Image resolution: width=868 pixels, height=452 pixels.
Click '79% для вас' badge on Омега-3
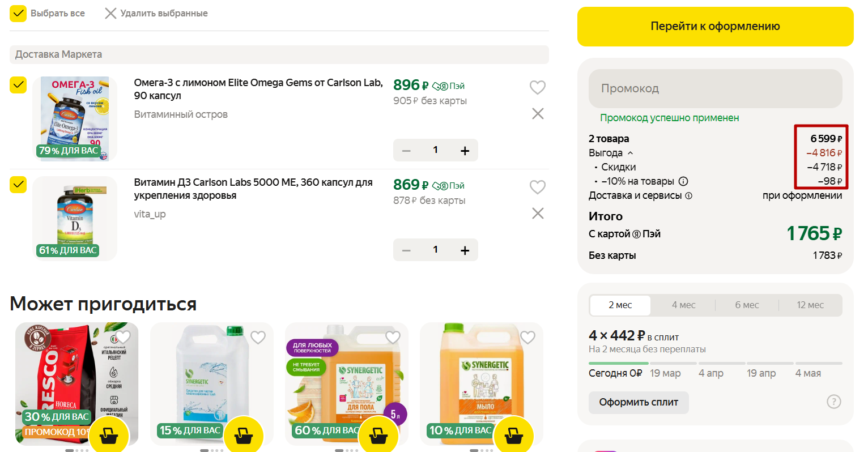[68, 151]
